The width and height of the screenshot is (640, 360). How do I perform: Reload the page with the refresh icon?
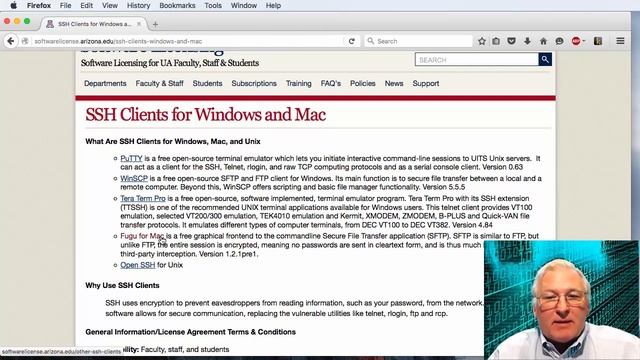[351, 41]
